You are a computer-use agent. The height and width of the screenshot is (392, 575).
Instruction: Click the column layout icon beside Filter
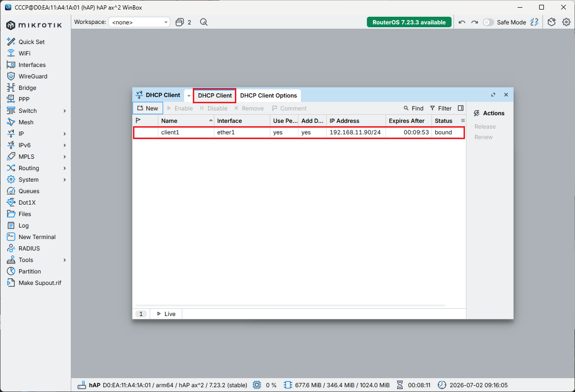click(x=461, y=108)
